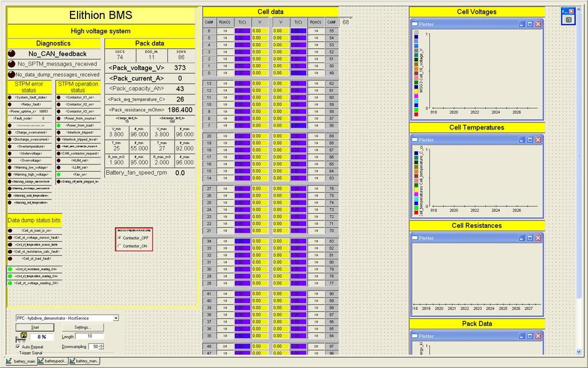Close the Cell Resistances Plotter window

tap(538, 237)
